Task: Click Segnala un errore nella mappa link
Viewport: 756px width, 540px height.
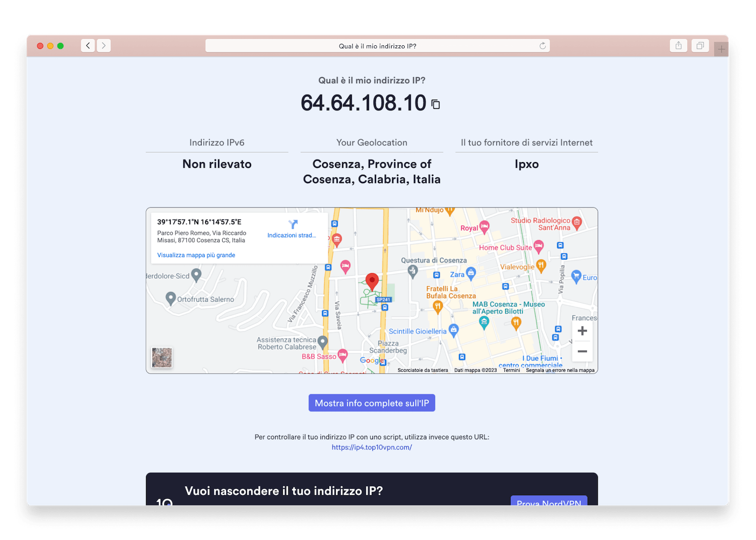Action: click(x=560, y=370)
